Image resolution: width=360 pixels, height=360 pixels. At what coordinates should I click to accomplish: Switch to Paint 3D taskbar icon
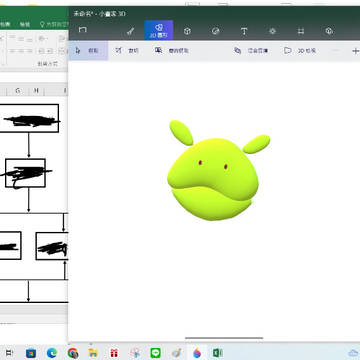(x=197, y=353)
